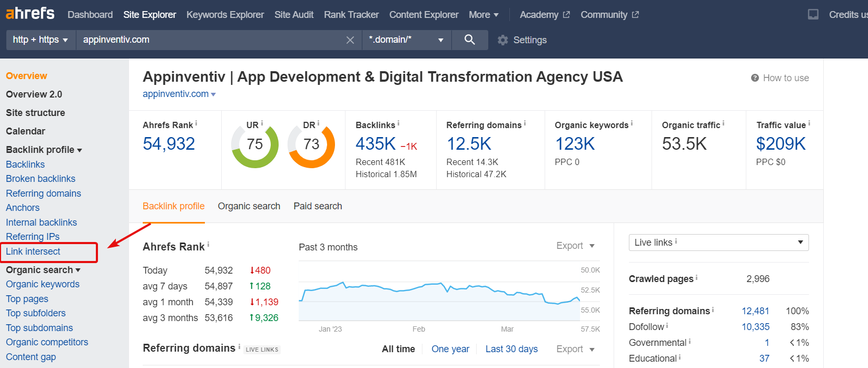The image size is (868, 368).
Task: Open the Dashboard menu
Action: (x=90, y=15)
